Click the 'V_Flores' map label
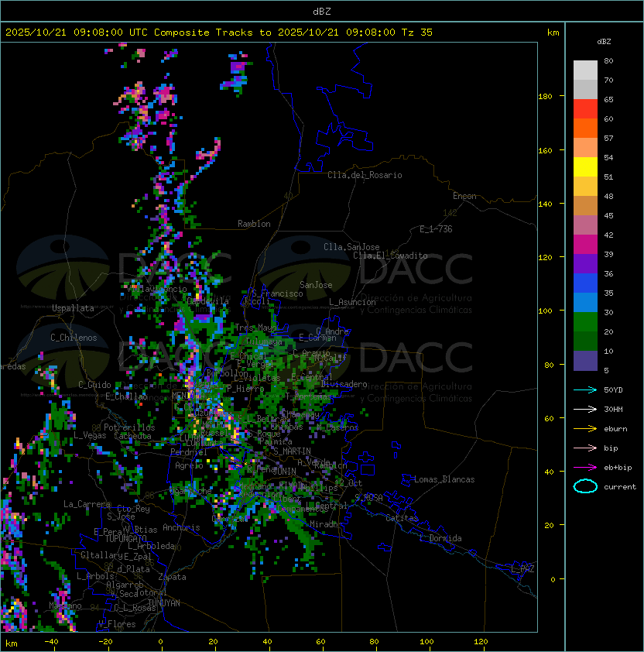Viewport: 644px width, 652px height. tap(117, 624)
